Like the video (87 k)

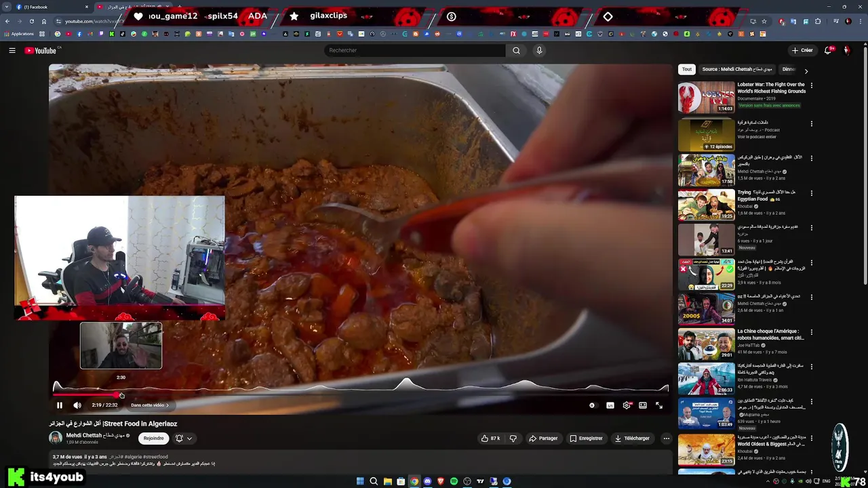point(491,439)
